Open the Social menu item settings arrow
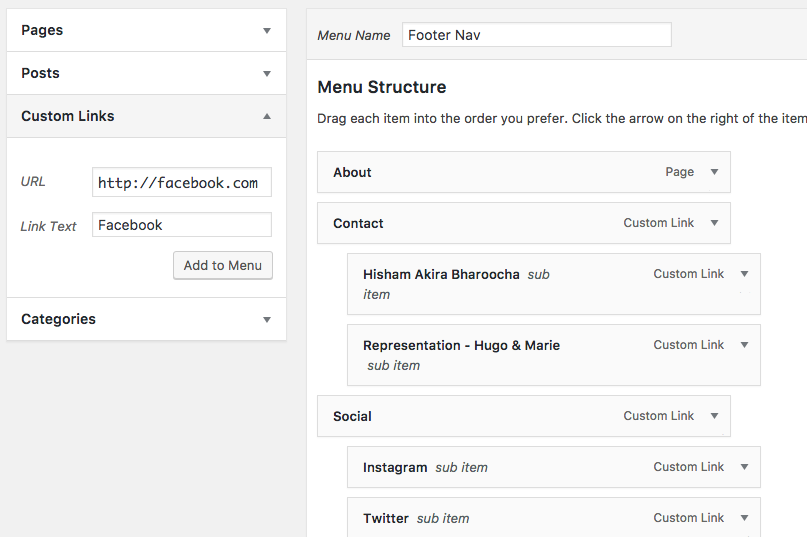Image resolution: width=807 pixels, height=537 pixels. click(714, 416)
